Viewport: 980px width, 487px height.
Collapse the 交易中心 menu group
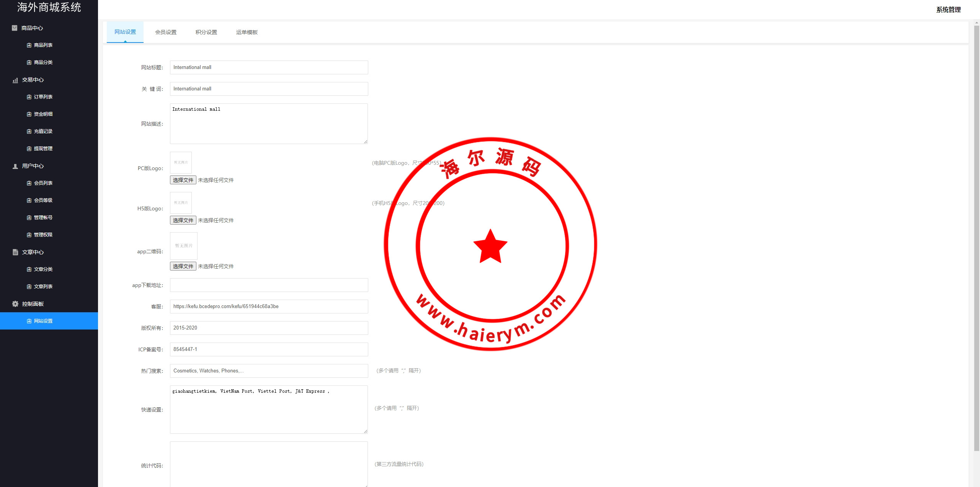33,80
